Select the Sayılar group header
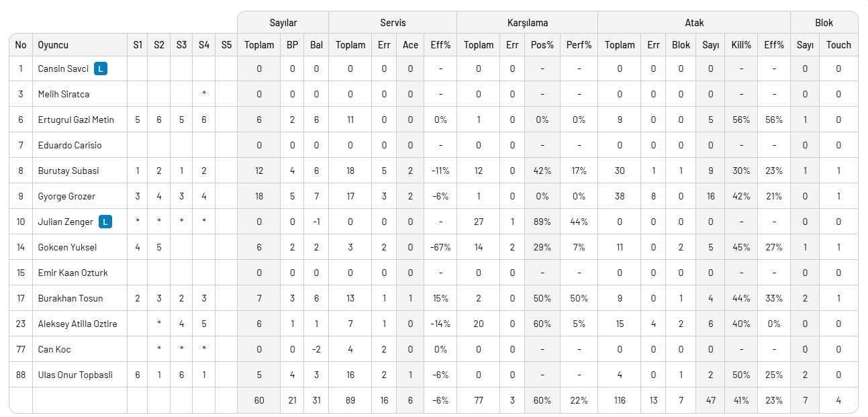868x417 pixels. [x=283, y=23]
